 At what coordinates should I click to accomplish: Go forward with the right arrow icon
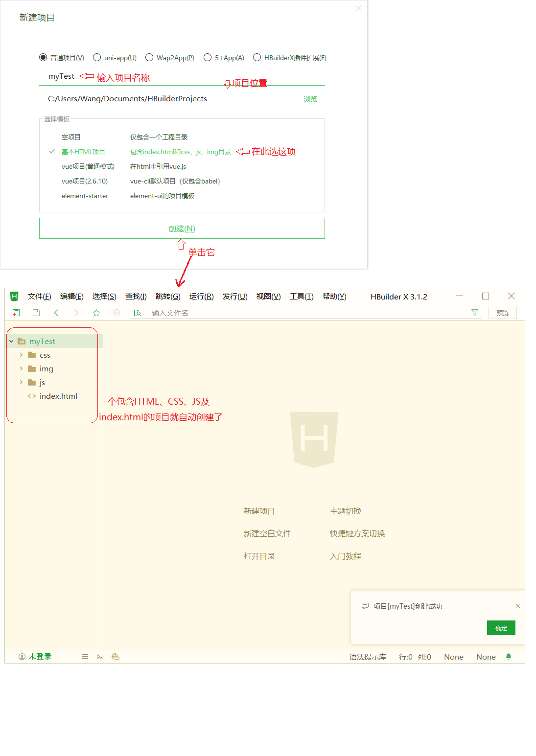76,313
